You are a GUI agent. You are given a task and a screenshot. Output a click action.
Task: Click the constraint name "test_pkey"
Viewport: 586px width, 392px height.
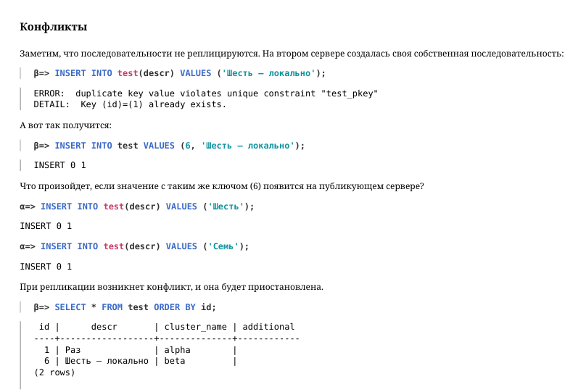(x=350, y=93)
